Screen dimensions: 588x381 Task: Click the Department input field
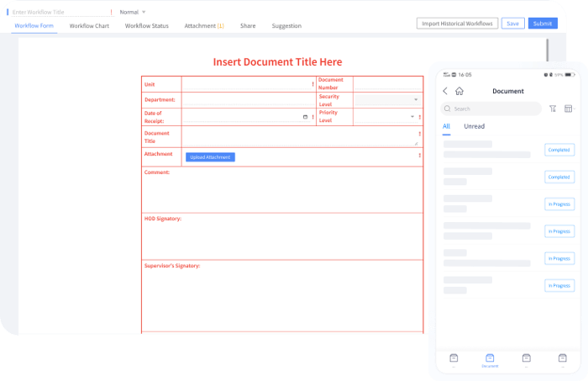(249, 99)
